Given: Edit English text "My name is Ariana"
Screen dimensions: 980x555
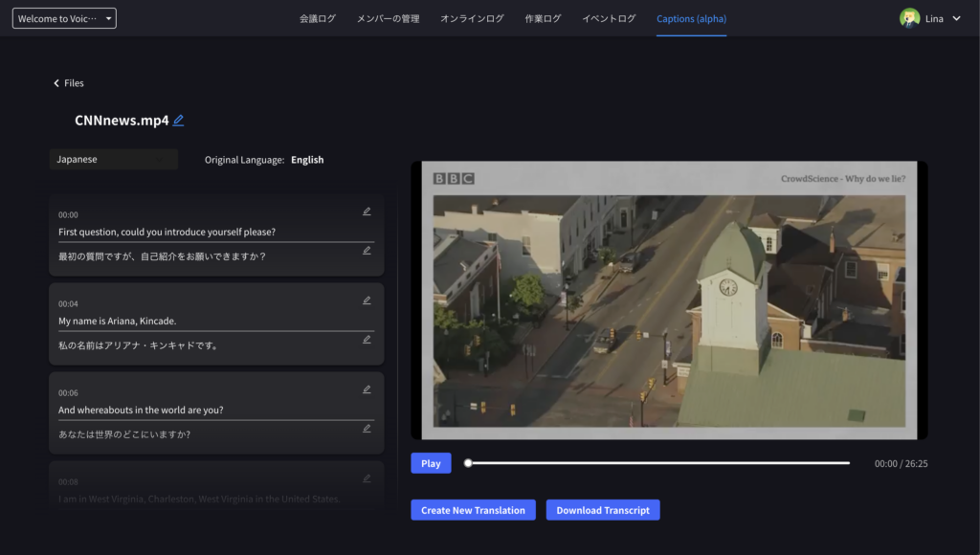Looking at the screenshot, I should point(367,300).
